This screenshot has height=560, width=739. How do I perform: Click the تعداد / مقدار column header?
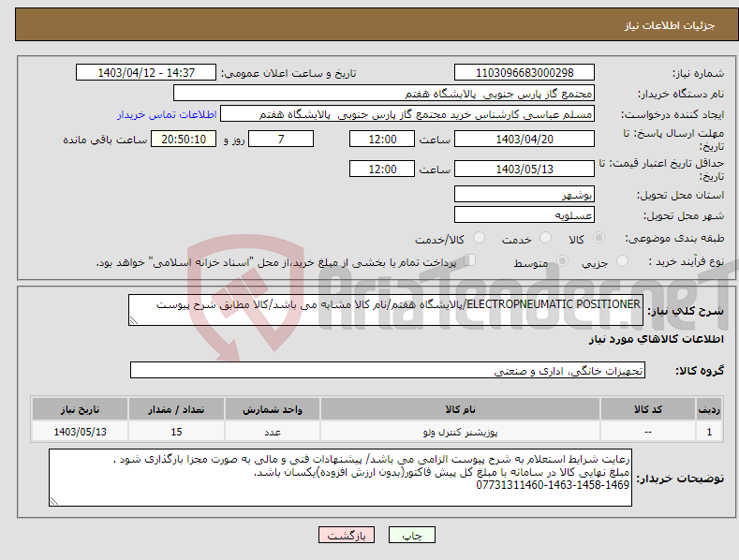176,409
